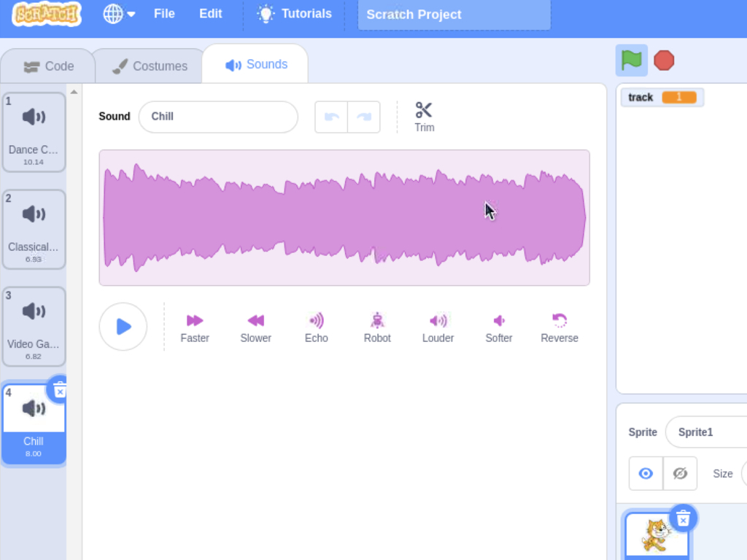Select the Dance C... sound
The image size is (747, 560).
point(34,132)
